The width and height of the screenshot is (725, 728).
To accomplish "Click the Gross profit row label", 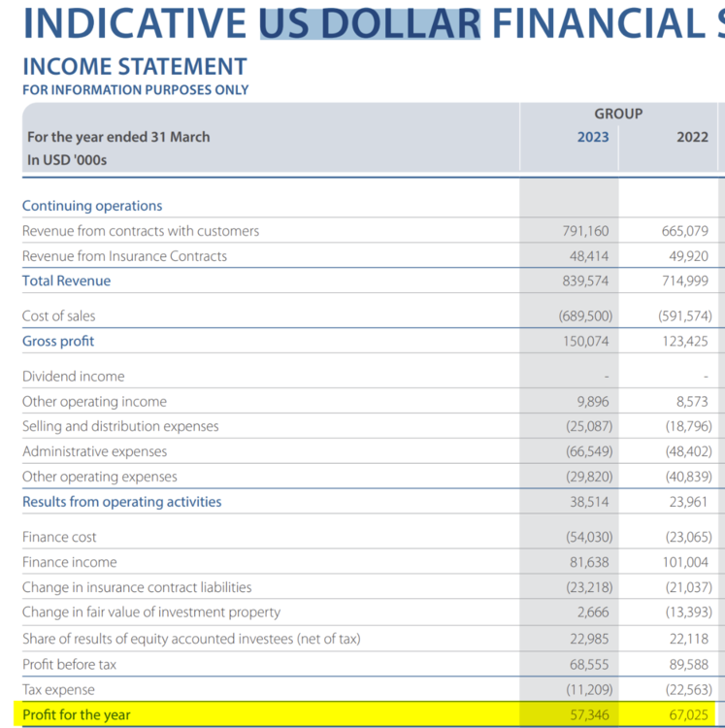I will 58,342.
